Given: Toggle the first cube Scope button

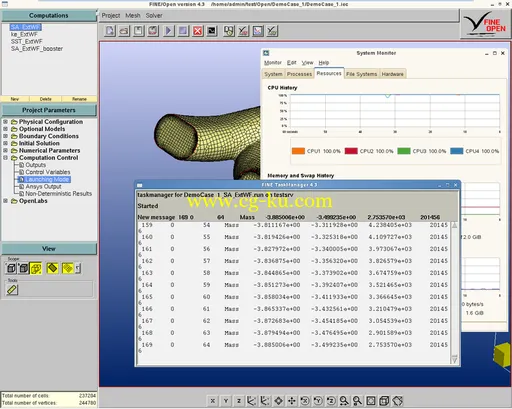Looking at the screenshot, I should click(11, 268).
